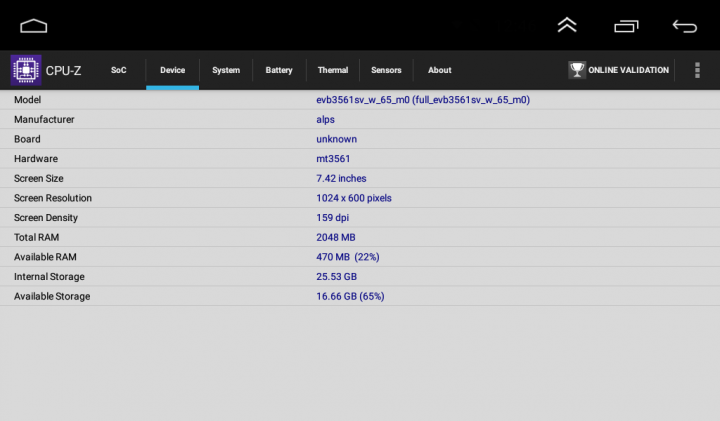Viewport: 720px width, 421px height.
Task: Select the Internal Storage label
Action: [x=49, y=277]
